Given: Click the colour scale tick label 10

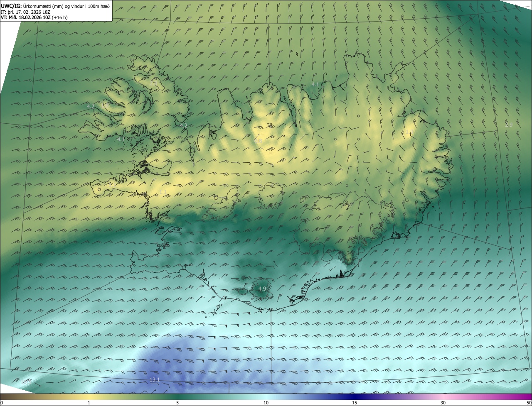Looking at the screenshot, I should click(x=266, y=403).
